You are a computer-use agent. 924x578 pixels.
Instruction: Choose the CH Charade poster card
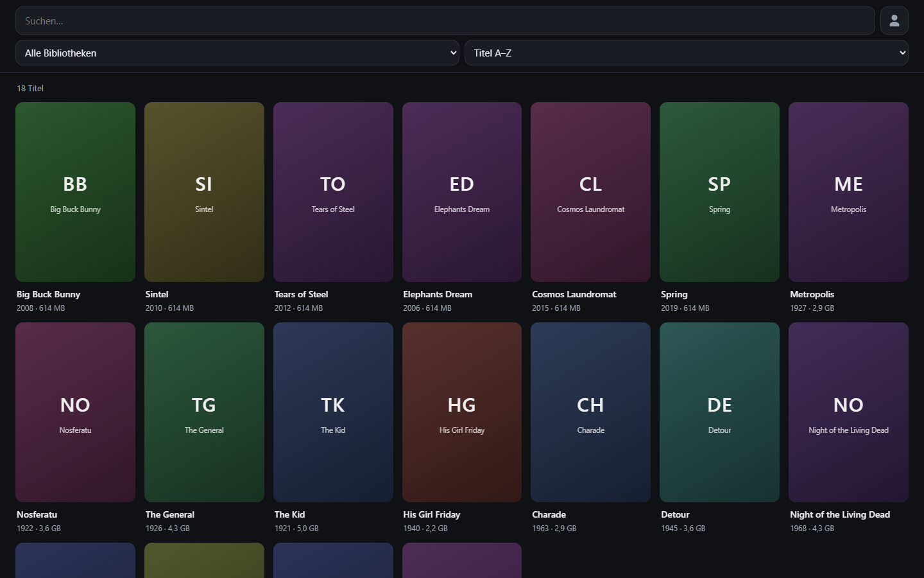pos(590,412)
